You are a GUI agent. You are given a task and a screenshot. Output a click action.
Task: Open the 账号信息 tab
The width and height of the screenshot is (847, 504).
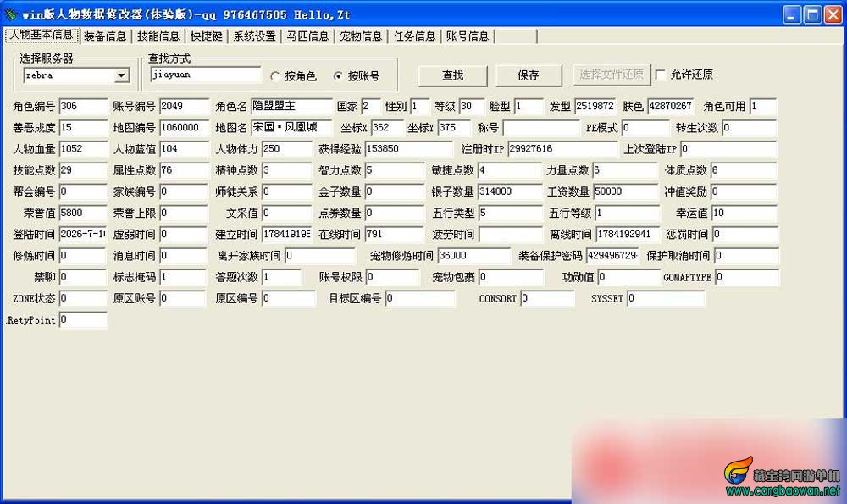[468, 36]
